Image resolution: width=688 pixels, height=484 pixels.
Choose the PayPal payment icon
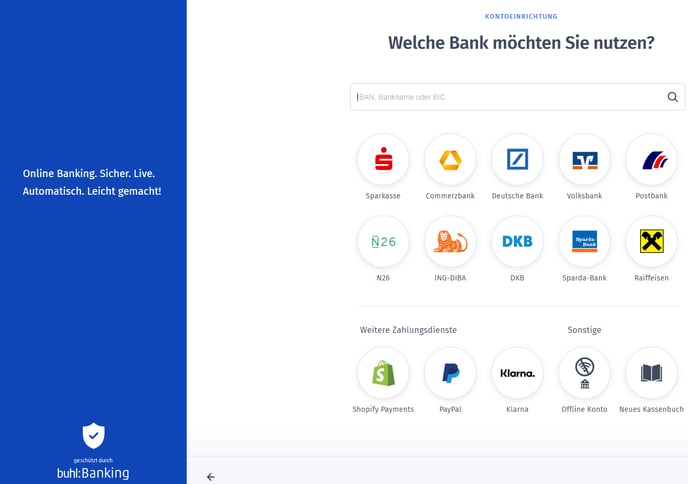point(450,373)
